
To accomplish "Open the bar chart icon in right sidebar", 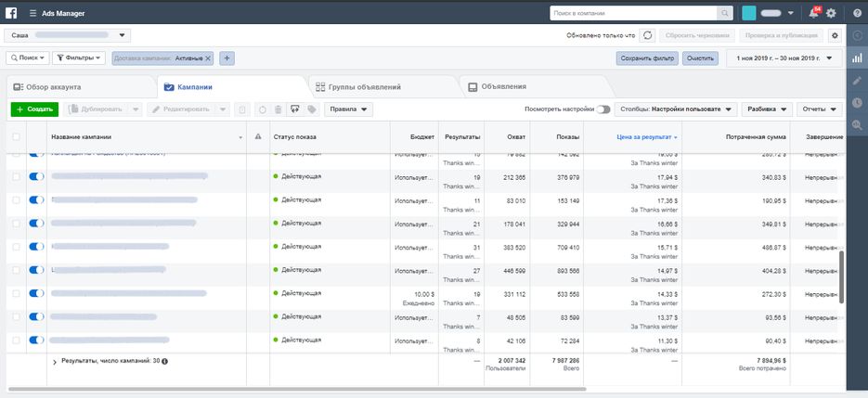I will [x=857, y=58].
